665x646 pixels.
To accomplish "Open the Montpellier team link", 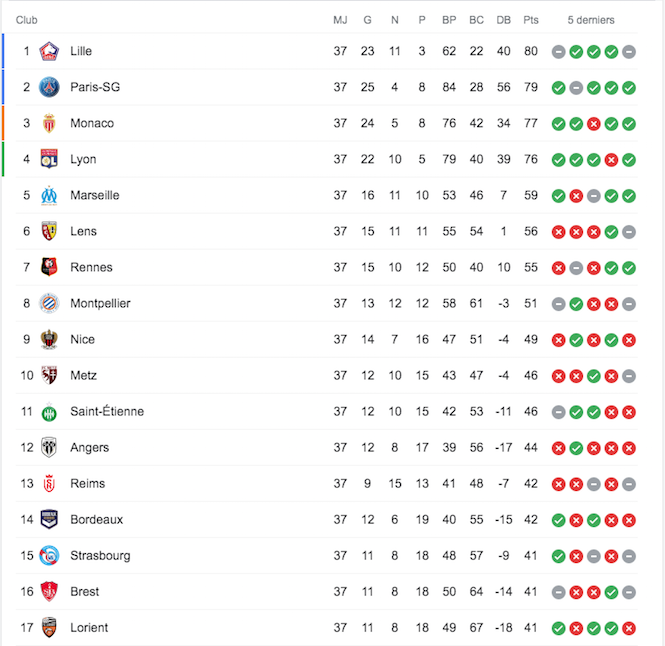I will (x=100, y=304).
